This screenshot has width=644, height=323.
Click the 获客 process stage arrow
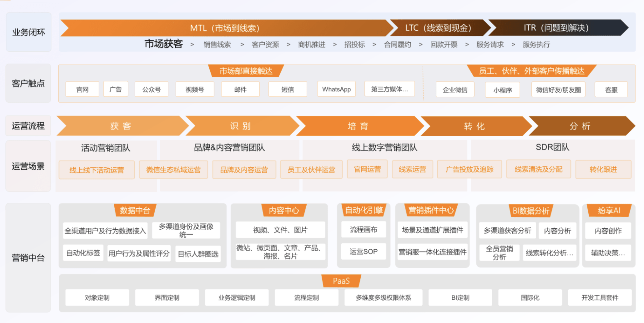click(120, 126)
